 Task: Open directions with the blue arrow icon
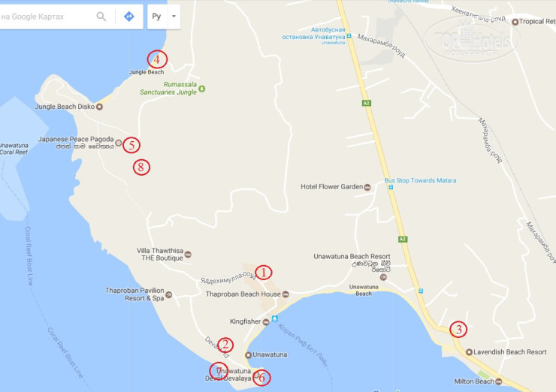coord(129,17)
